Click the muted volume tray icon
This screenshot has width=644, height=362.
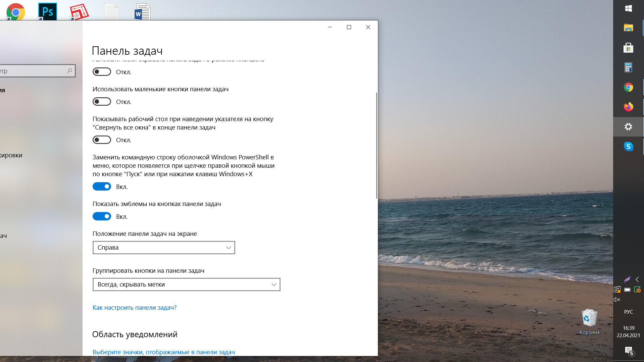click(x=617, y=300)
